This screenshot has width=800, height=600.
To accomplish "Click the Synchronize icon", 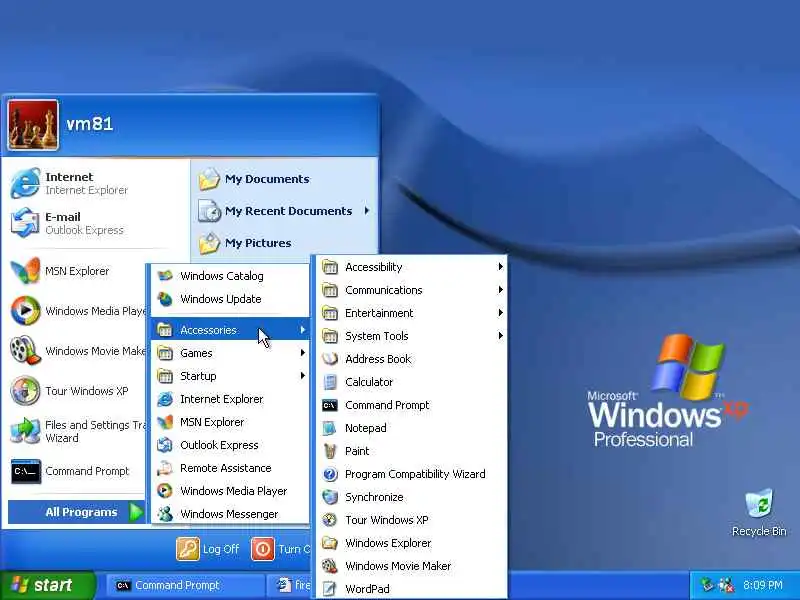I will point(330,497).
